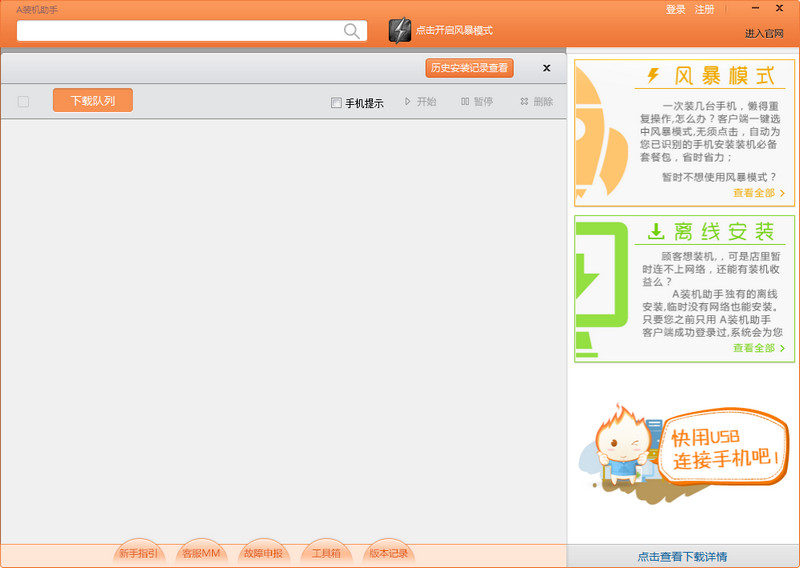The image size is (800, 568).
Task: Select the 下载队列 tab button
Action: pos(93,100)
